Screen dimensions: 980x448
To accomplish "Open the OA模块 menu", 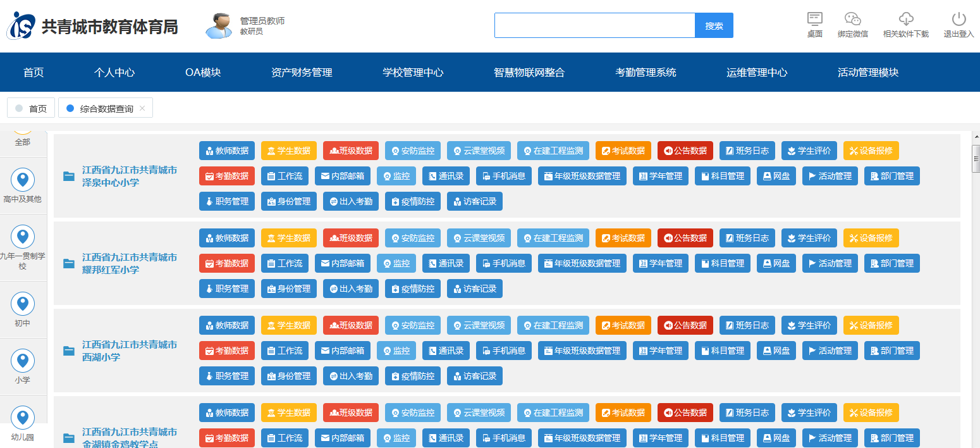I will (203, 72).
